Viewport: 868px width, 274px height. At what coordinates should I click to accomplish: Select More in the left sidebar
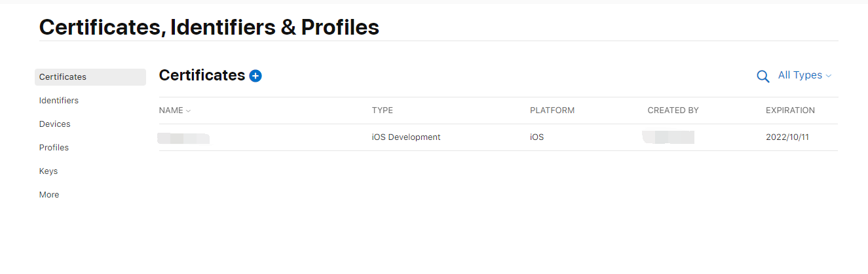(49, 195)
